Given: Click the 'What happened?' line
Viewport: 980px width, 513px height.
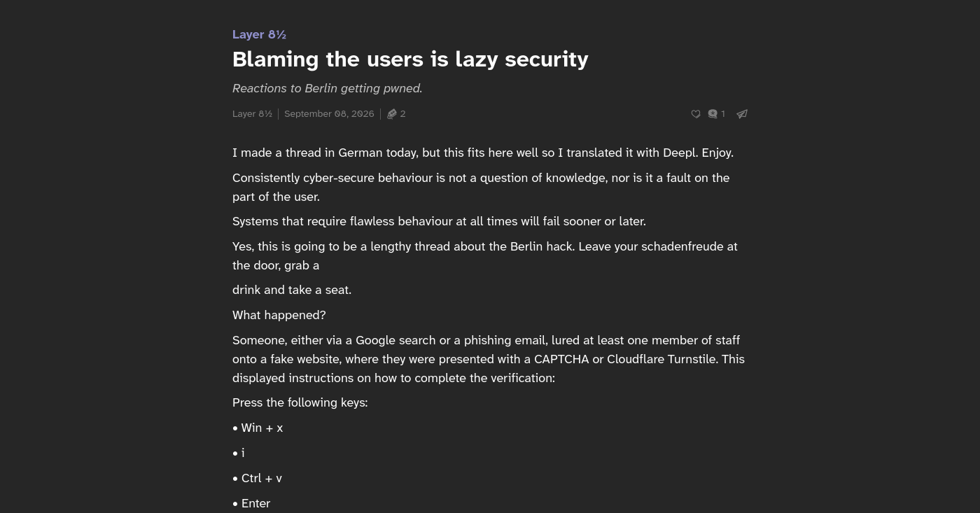Looking at the screenshot, I should click(279, 315).
